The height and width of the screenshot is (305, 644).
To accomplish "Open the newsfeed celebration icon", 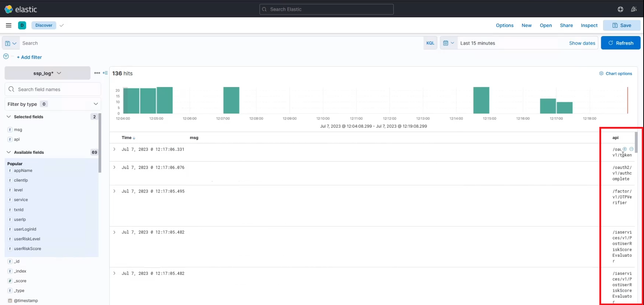I will point(634,9).
